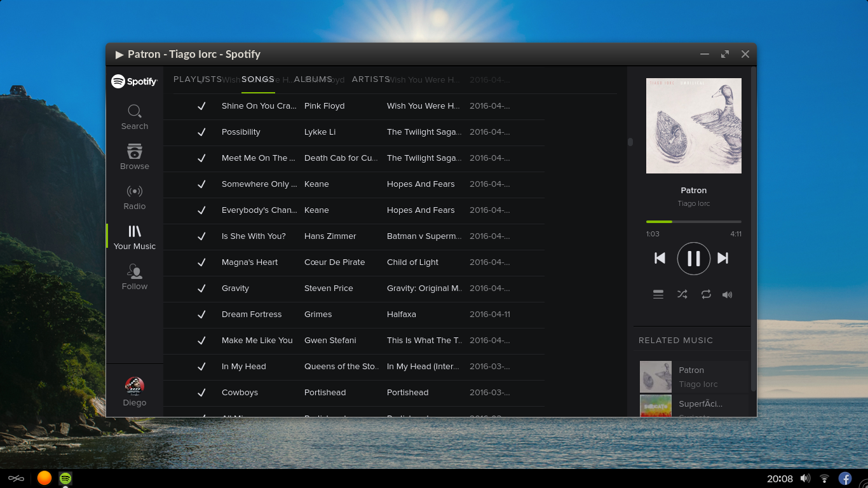The width and height of the screenshot is (868, 488).
Task: Open artist Hans Zimmer
Action: [x=330, y=236]
